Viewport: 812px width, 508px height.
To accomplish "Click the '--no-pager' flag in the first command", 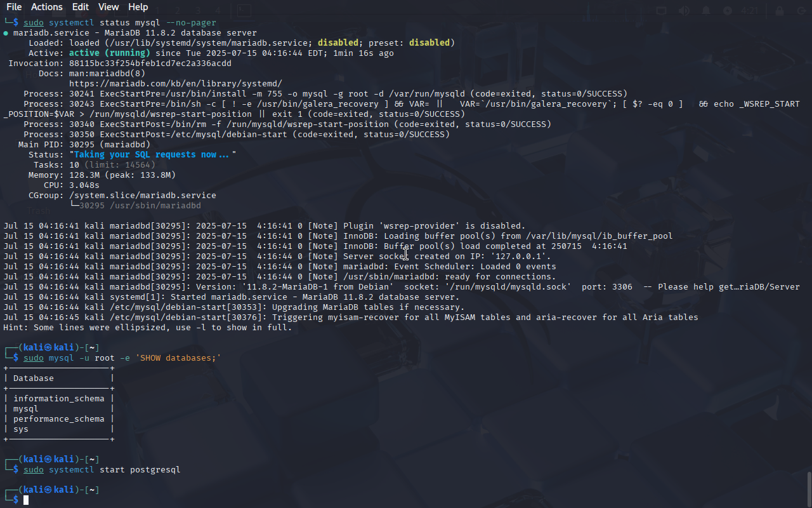I will pyautogui.click(x=191, y=23).
